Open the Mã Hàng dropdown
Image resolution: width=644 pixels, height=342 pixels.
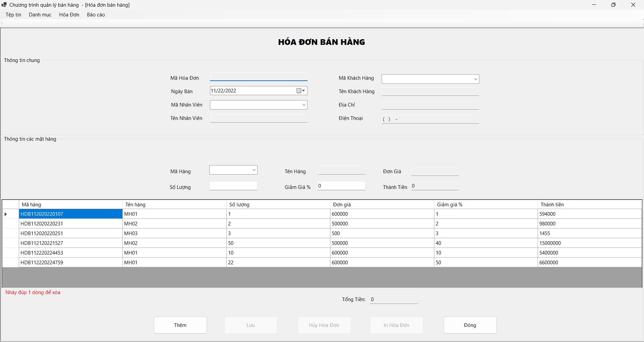(x=254, y=170)
